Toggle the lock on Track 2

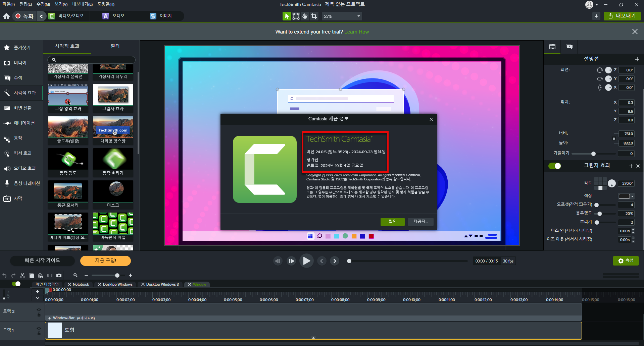tap(39, 315)
